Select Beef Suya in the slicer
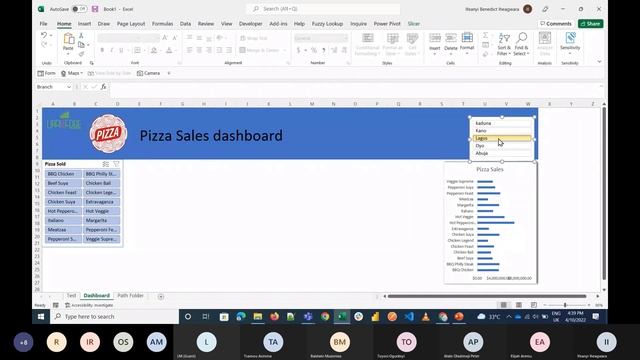This screenshot has height=360, width=640. (63, 183)
